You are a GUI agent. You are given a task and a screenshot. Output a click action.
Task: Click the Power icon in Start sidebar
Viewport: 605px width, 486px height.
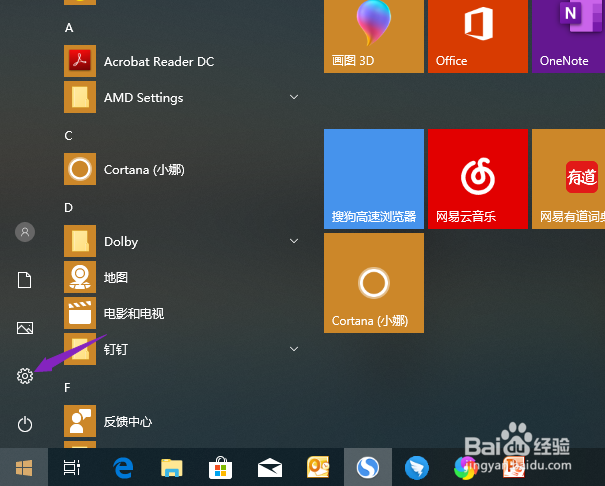click(25, 424)
